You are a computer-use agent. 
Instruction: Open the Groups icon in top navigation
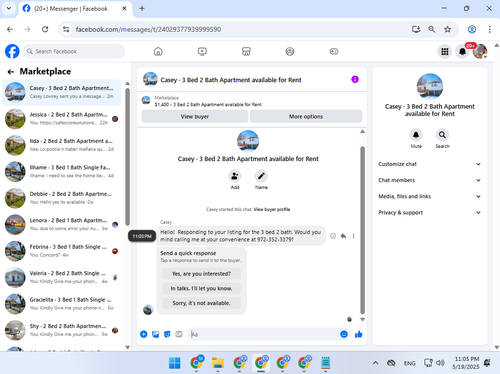click(290, 51)
